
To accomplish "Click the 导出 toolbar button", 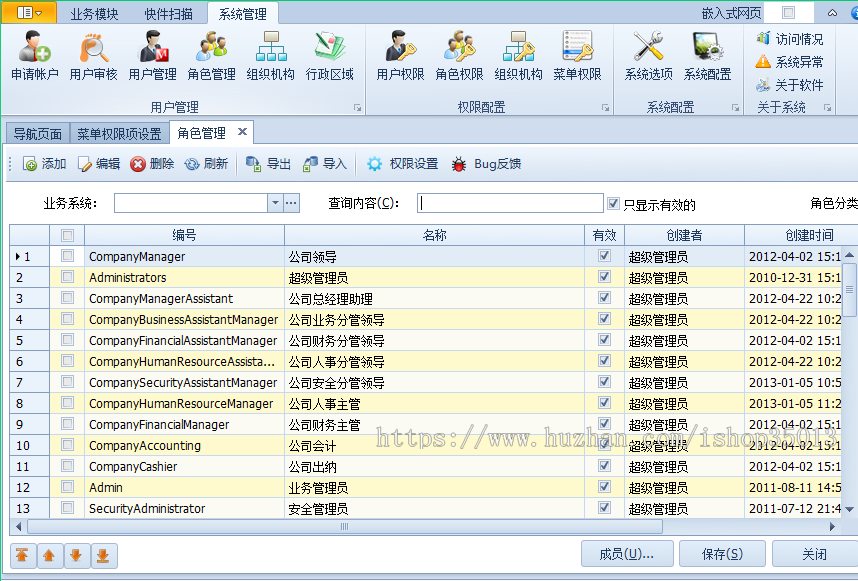I will [268, 164].
